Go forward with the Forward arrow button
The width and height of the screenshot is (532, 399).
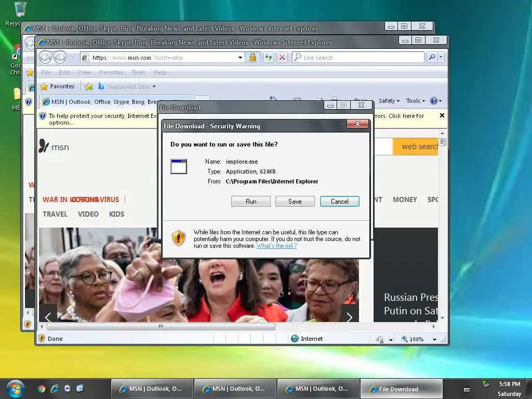pos(60,57)
